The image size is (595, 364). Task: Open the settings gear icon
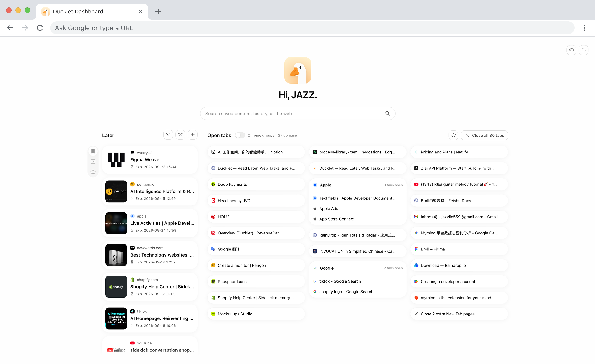571,50
